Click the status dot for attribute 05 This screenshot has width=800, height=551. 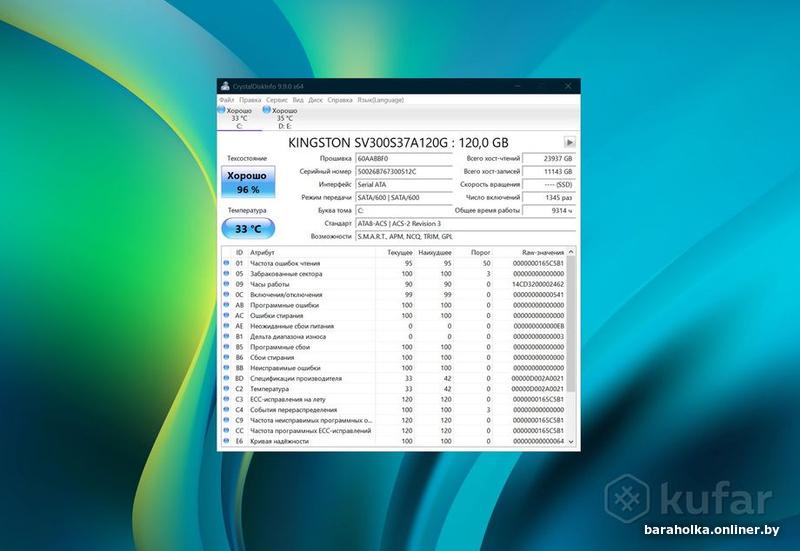[x=226, y=273]
